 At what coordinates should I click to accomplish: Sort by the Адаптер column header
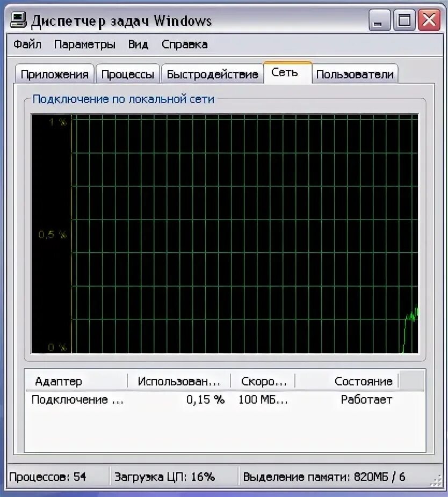tap(76, 381)
